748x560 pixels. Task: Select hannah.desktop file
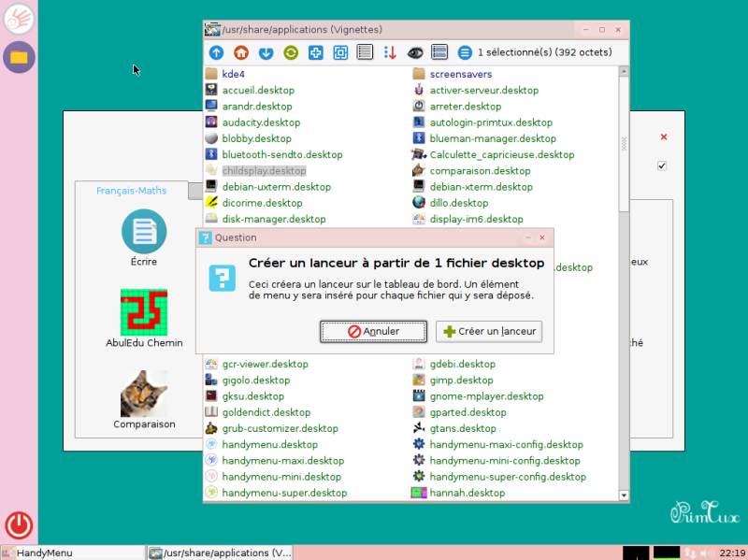pyautogui.click(x=467, y=493)
